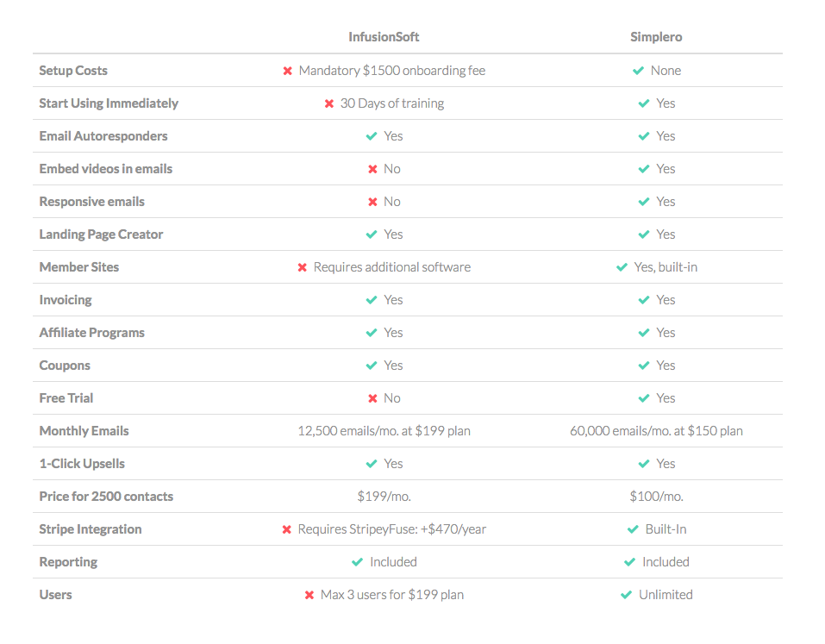The image size is (825, 644).
Task: Click the $100/mo. price cell
Action: (657, 497)
